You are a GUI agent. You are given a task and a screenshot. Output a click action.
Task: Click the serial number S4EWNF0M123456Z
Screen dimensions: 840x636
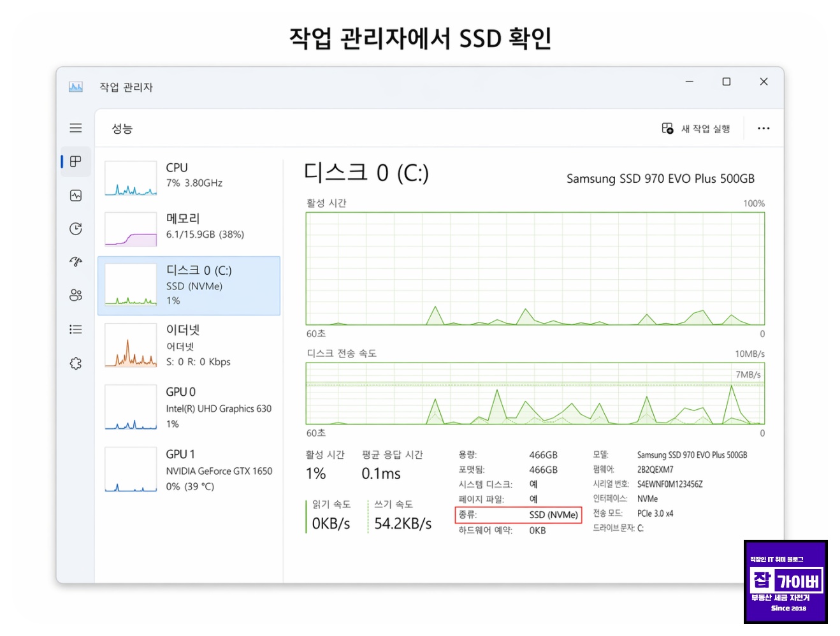pos(670,484)
